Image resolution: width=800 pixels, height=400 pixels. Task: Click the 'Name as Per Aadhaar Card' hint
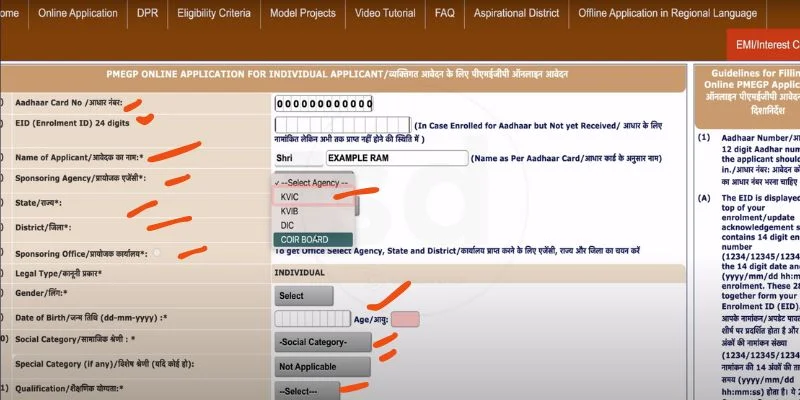click(566, 159)
